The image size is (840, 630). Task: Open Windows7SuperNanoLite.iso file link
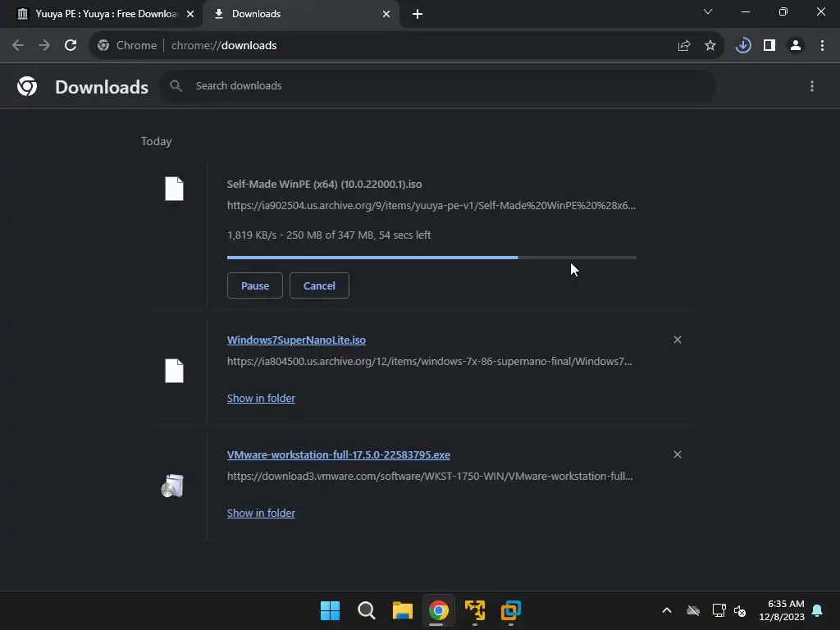click(296, 340)
